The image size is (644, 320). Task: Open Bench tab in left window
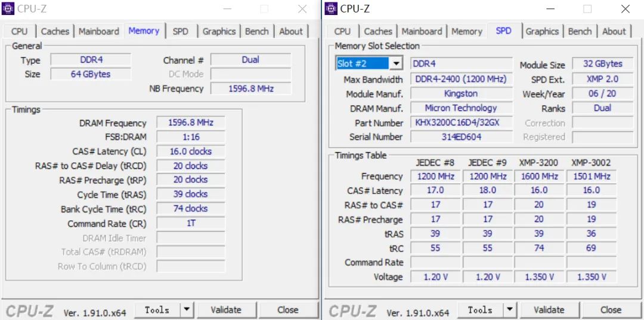click(256, 31)
